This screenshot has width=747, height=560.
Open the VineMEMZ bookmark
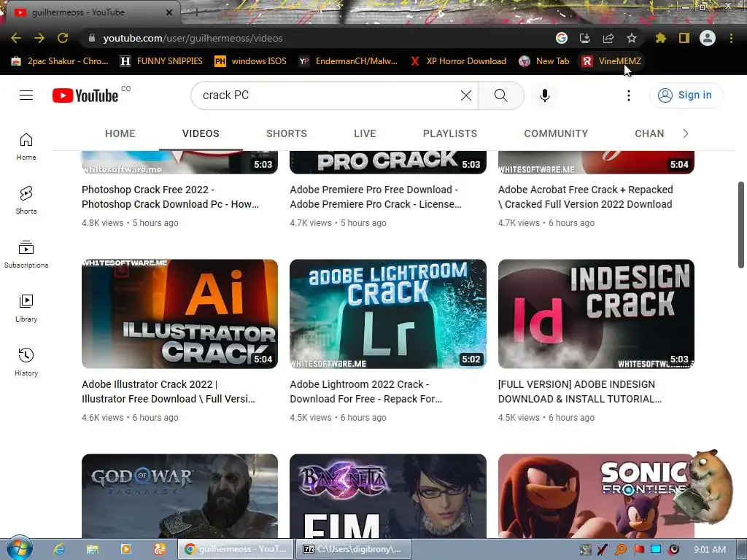[612, 61]
